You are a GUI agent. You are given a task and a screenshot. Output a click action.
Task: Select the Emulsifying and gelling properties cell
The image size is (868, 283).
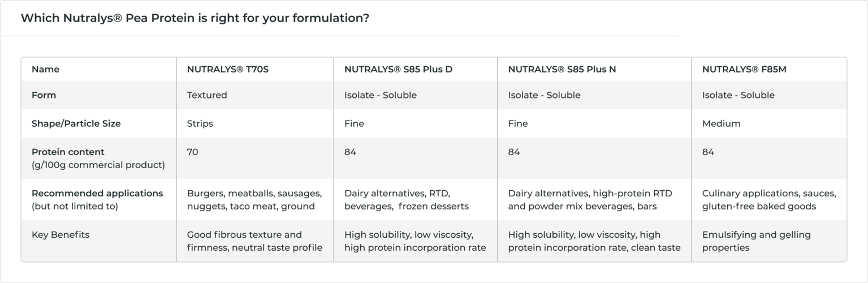pos(756,241)
